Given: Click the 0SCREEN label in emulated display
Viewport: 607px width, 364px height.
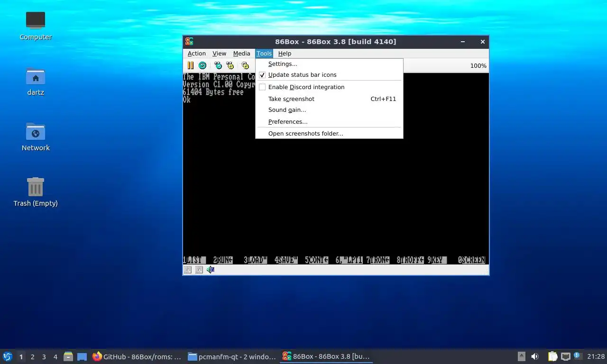Looking at the screenshot, I should (471, 260).
